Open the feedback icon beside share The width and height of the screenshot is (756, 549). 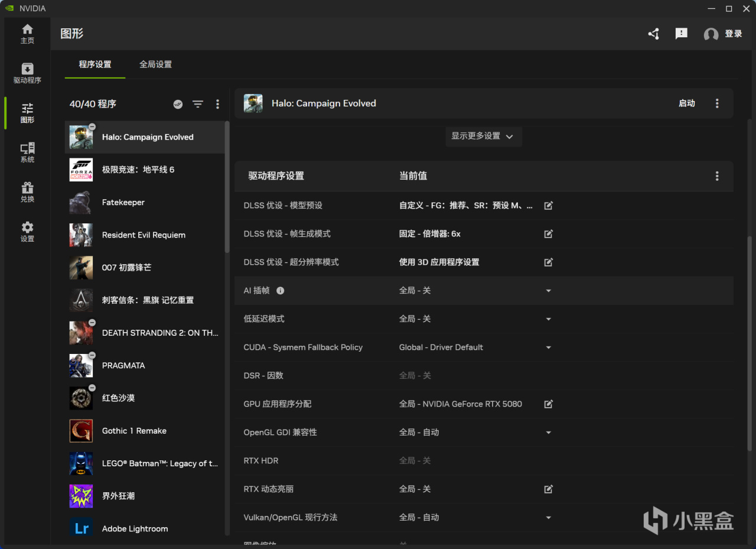682,34
